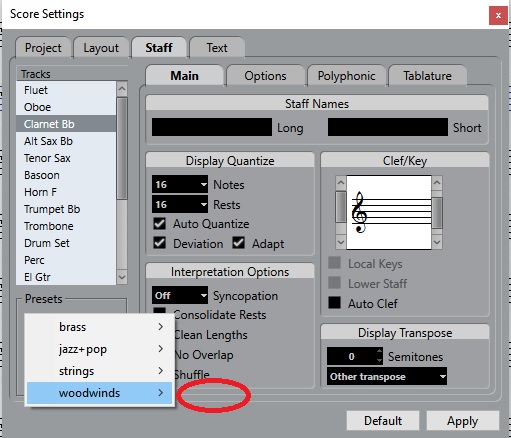
Task: Click the Default button
Action: click(x=383, y=421)
